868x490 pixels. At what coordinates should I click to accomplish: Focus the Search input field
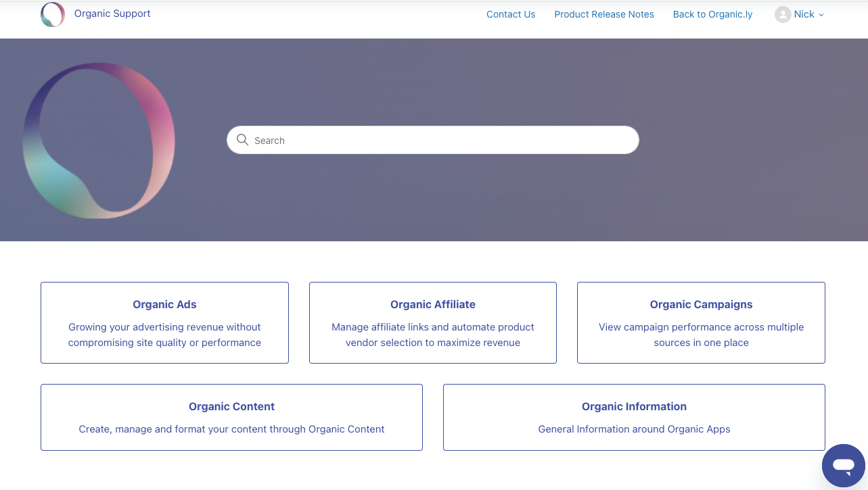tap(433, 140)
